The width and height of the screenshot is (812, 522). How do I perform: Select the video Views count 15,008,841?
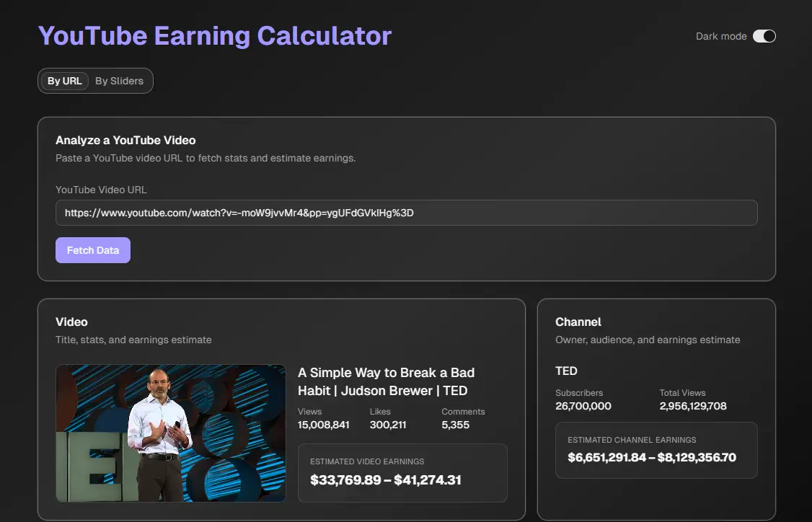click(x=323, y=425)
